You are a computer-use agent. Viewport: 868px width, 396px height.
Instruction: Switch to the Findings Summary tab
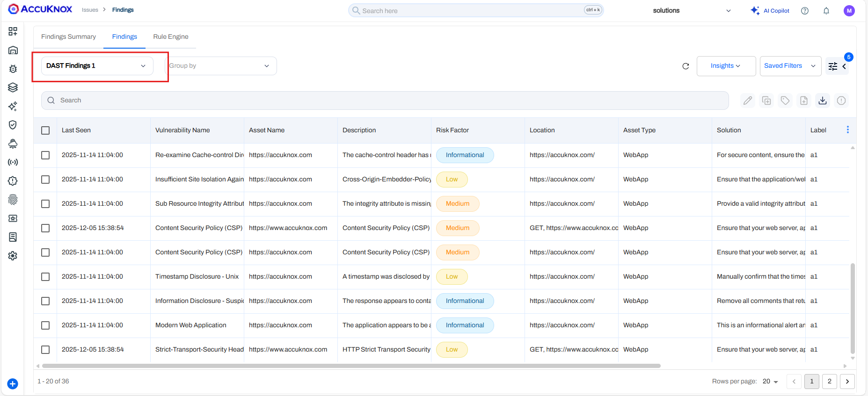[68, 37]
